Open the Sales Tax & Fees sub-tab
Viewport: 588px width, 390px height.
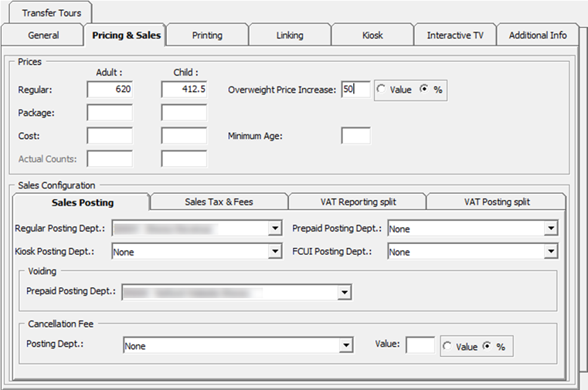coord(219,202)
